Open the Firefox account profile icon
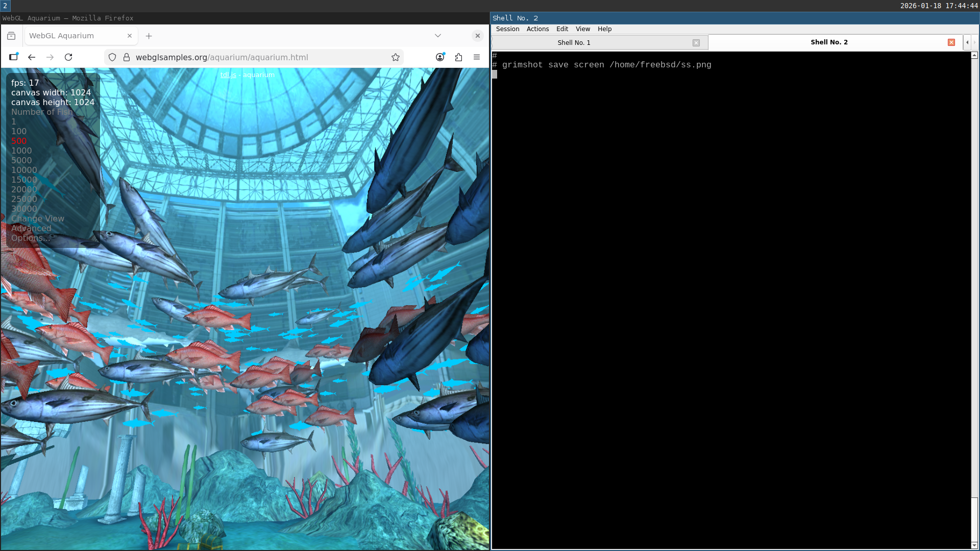The width and height of the screenshot is (980, 551). 440,57
